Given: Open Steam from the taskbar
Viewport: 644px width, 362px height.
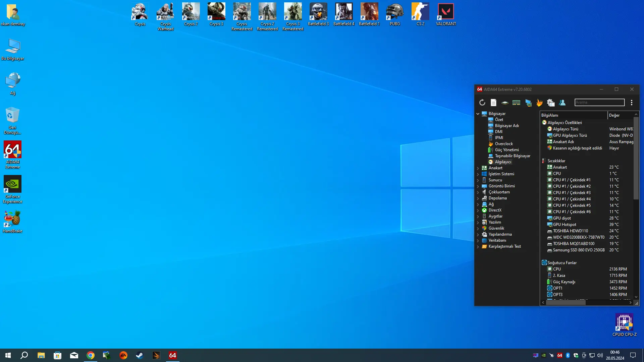Looking at the screenshot, I should tap(140, 355).
